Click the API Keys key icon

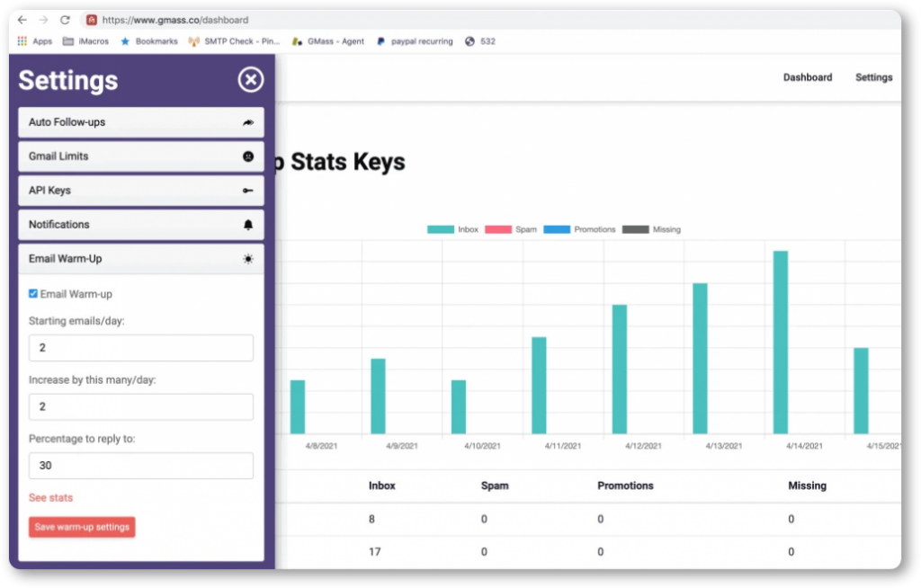(x=248, y=191)
